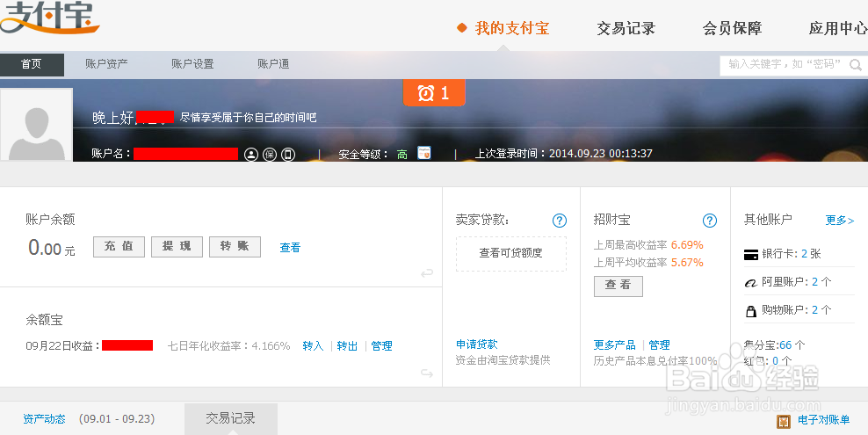
Task: Click 集分宝 count 66
Action: pyautogui.click(x=785, y=345)
